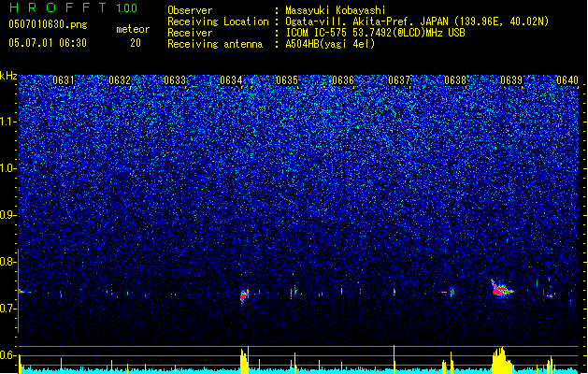Click the 0635 time marker

coord(287,80)
